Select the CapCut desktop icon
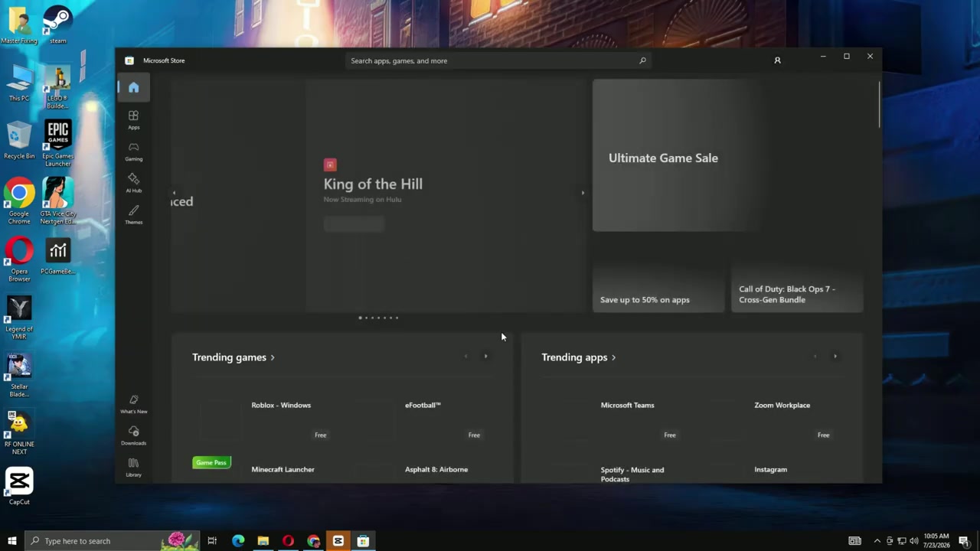This screenshot has height=551, width=980. pos(19,486)
